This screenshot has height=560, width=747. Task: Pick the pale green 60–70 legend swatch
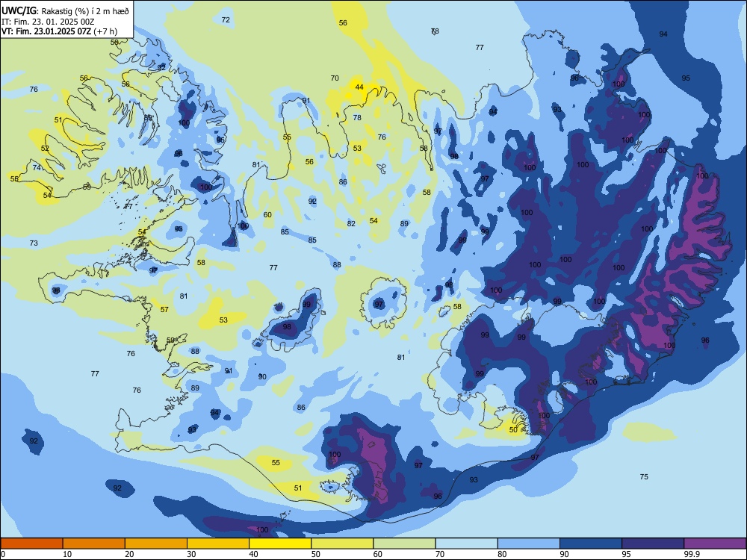[x=404, y=544]
